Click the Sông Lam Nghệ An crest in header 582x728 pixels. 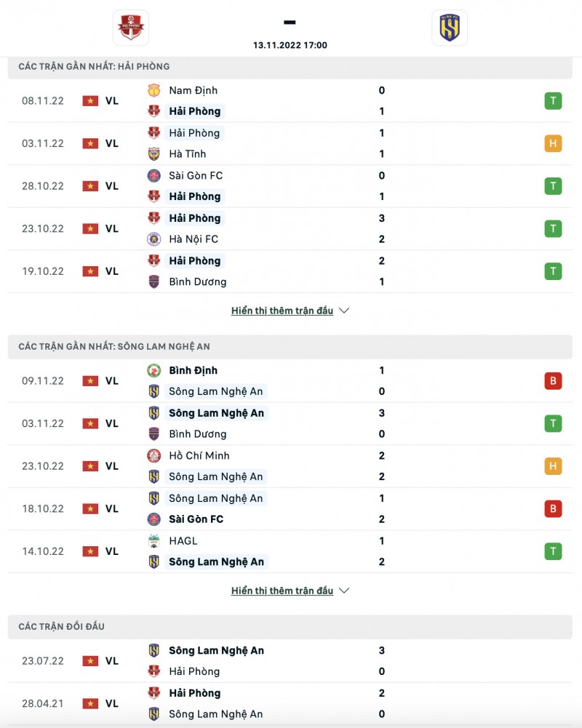pos(450,28)
